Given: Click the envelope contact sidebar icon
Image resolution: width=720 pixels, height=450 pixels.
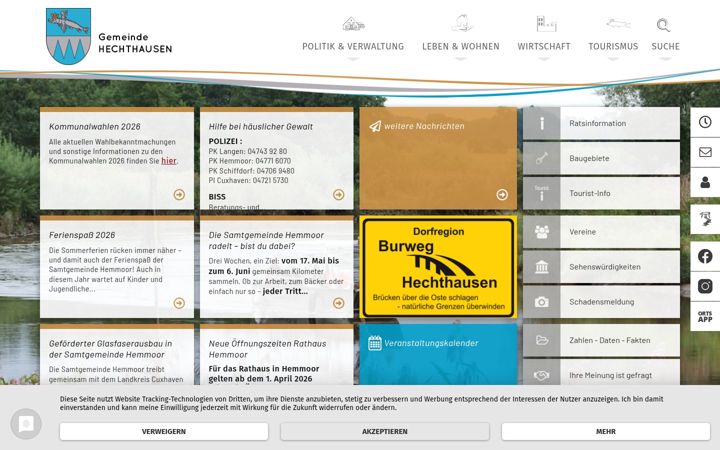Looking at the screenshot, I should pos(705,152).
